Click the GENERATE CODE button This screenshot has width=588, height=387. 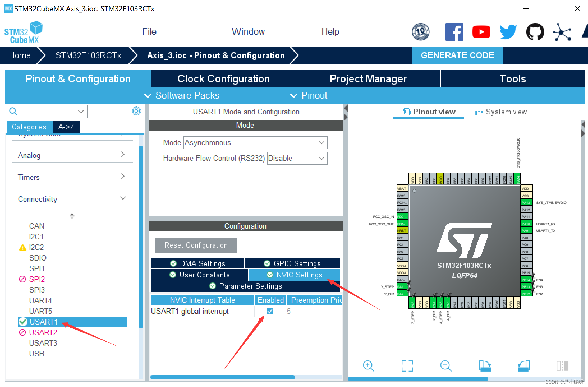[x=457, y=55]
